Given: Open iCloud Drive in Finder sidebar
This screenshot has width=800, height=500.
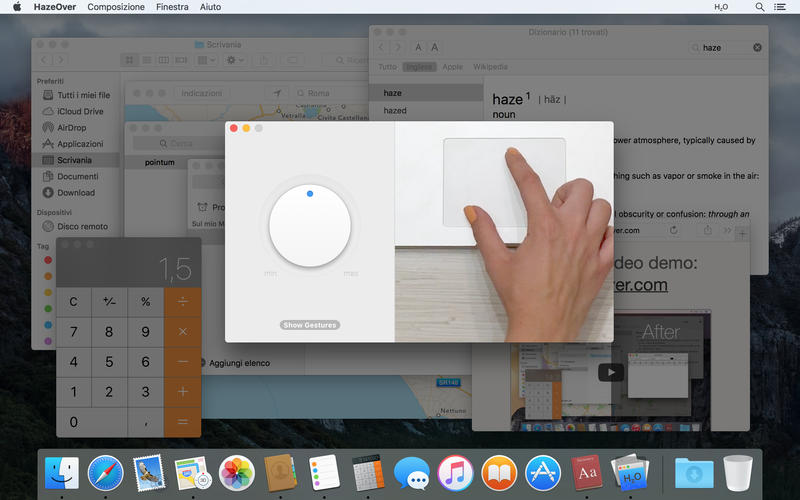Looking at the screenshot, I should 72,111.
